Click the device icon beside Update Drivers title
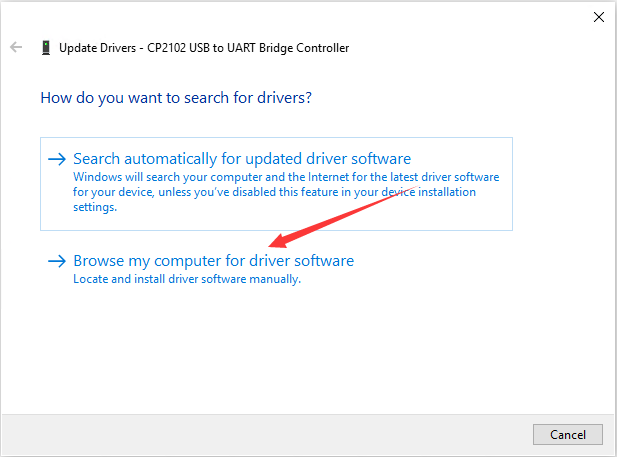Viewport: 617px width, 457px height. click(46, 48)
